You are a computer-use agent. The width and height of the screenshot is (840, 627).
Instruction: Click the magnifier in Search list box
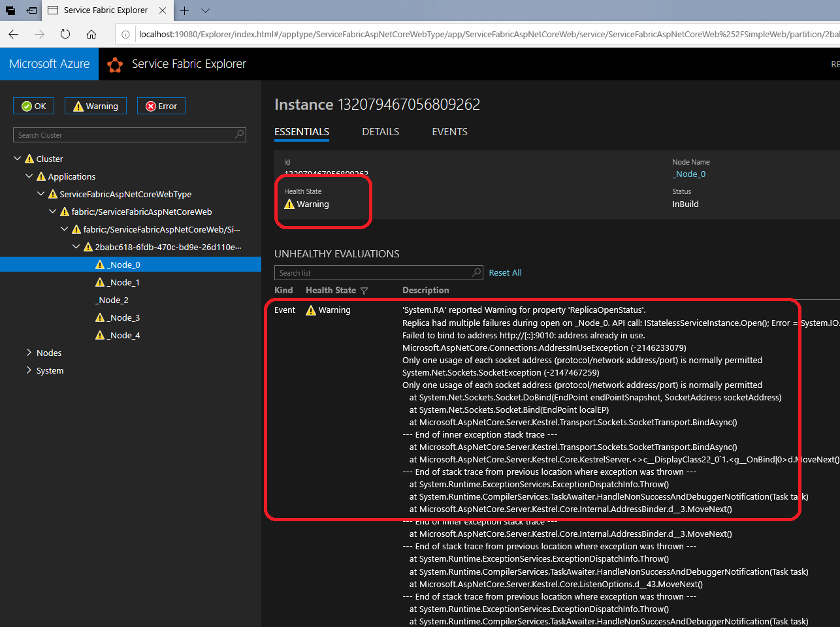pyautogui.click(x=477, y=272)
